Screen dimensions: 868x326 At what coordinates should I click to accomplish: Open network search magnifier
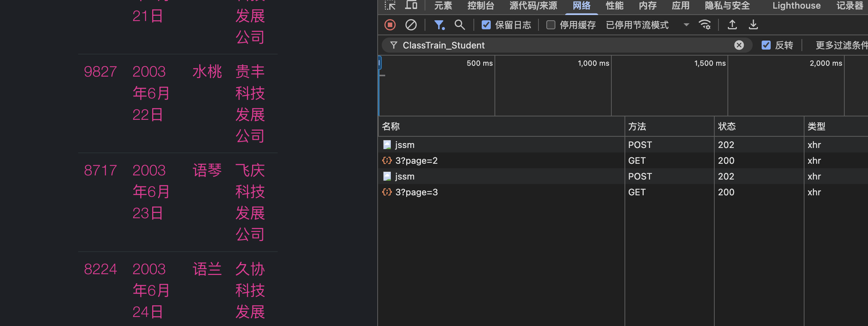[459, 25]
